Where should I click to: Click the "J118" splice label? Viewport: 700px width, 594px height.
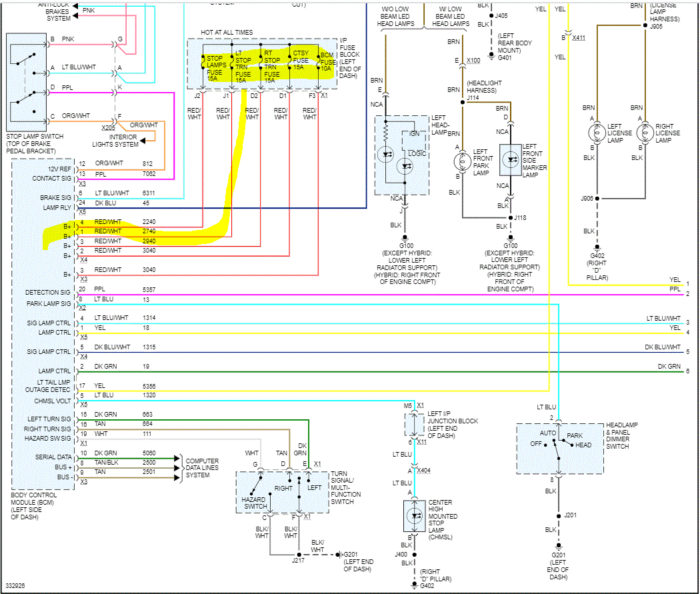[x=520, y=218]
